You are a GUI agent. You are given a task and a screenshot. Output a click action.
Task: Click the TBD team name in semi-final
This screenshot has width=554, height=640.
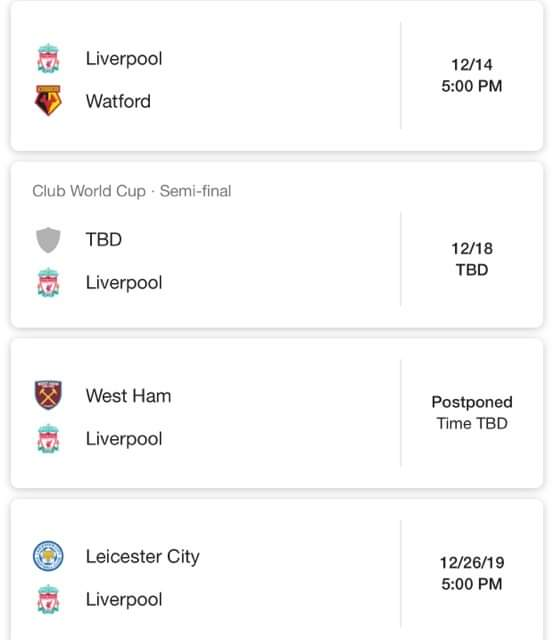point(104,240)
